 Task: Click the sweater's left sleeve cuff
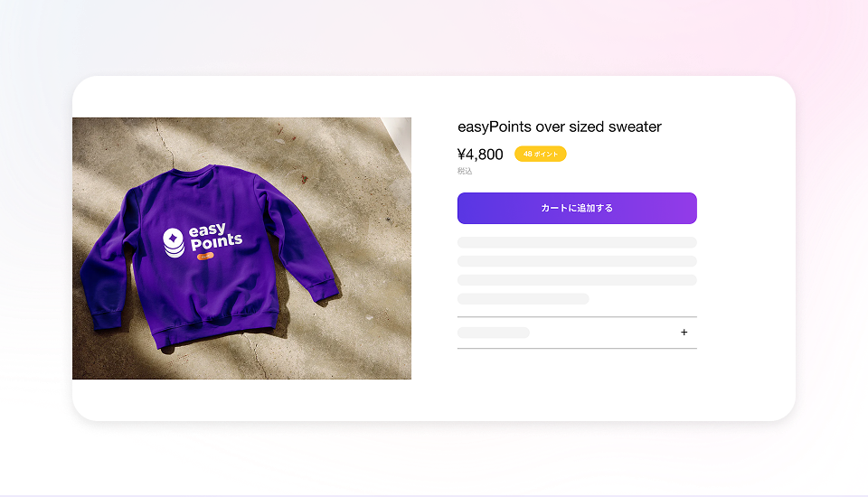106,320
